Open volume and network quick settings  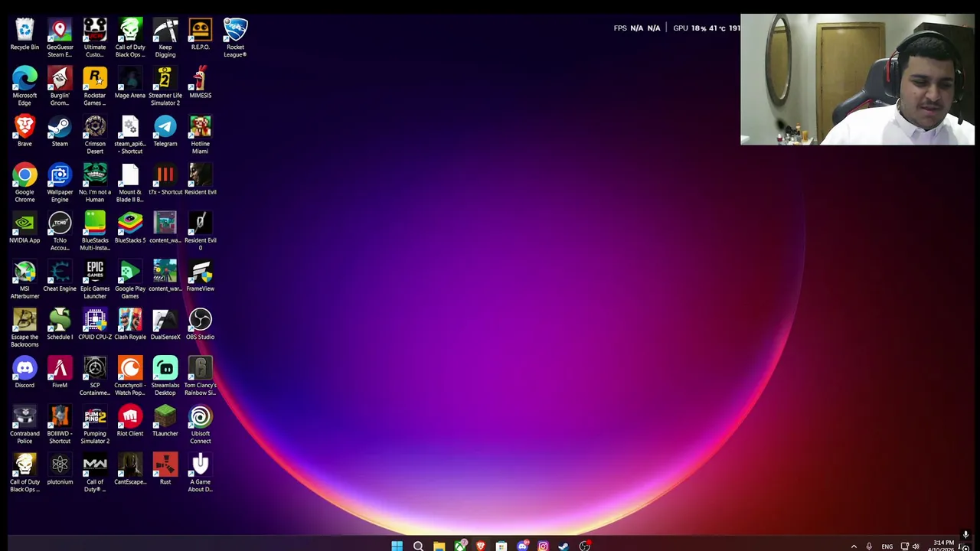[910, 546]
